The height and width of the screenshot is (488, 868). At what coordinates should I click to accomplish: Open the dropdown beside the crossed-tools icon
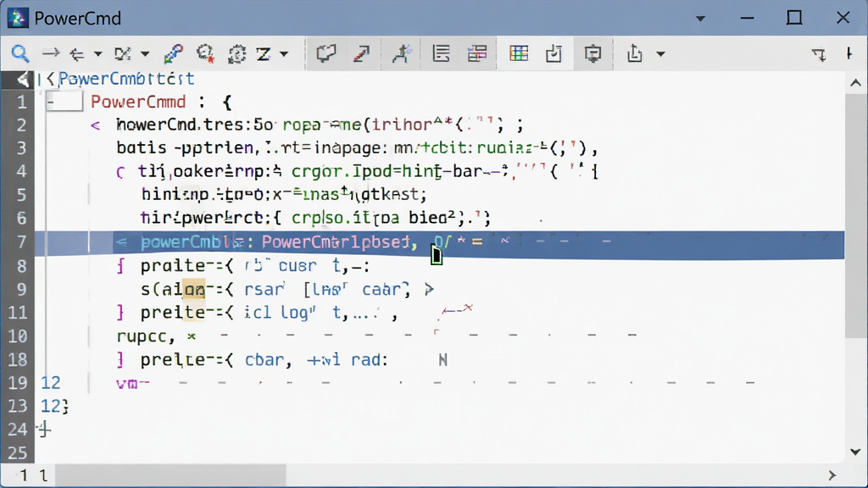coord(145,54)
